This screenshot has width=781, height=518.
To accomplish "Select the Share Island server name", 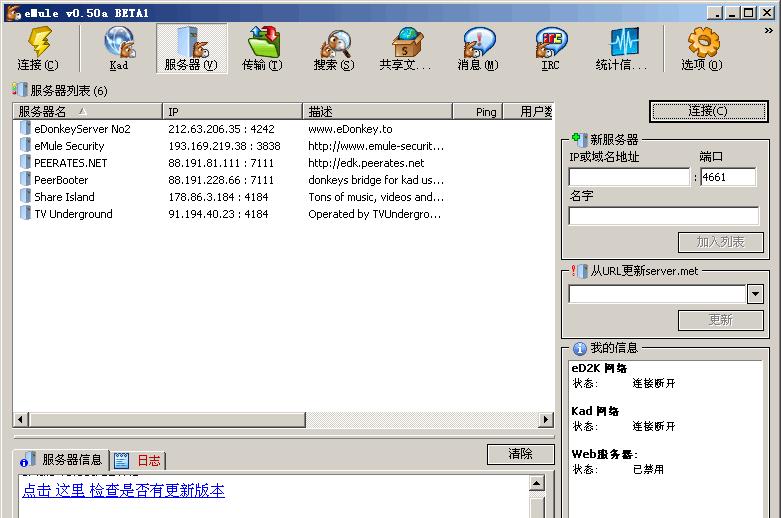I will pos(64,197).
